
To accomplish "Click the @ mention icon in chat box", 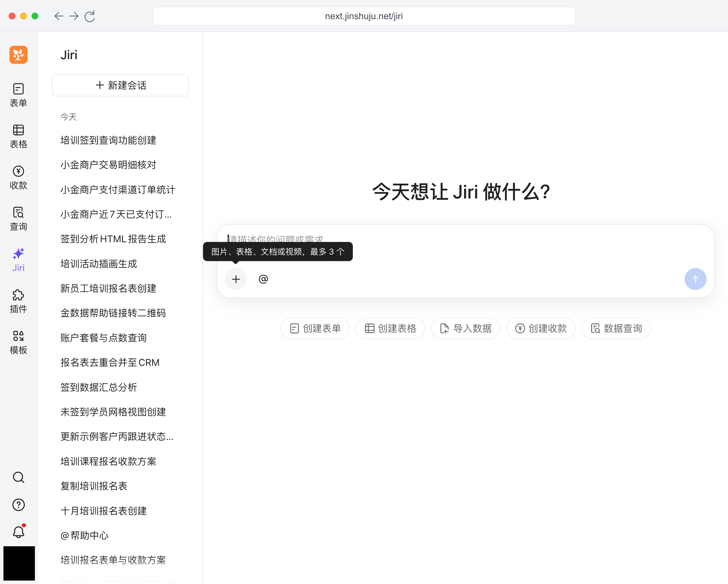I will (263, 279).
